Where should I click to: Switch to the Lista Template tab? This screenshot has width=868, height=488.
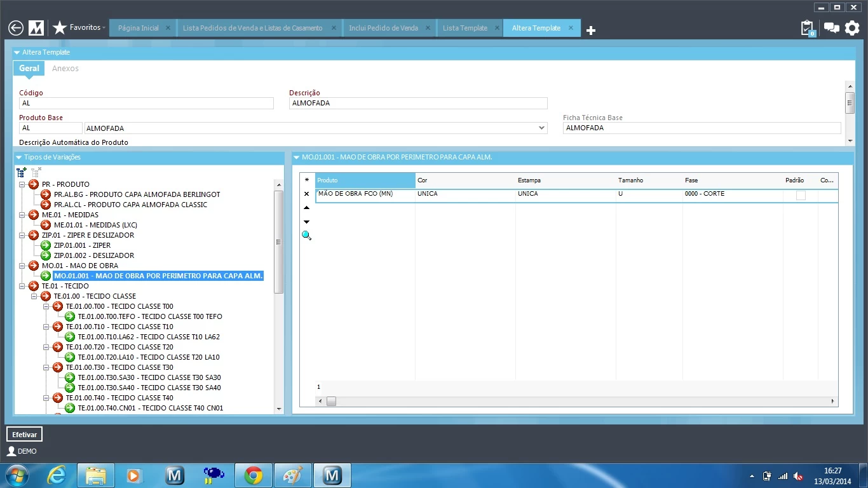pos(465,28)
